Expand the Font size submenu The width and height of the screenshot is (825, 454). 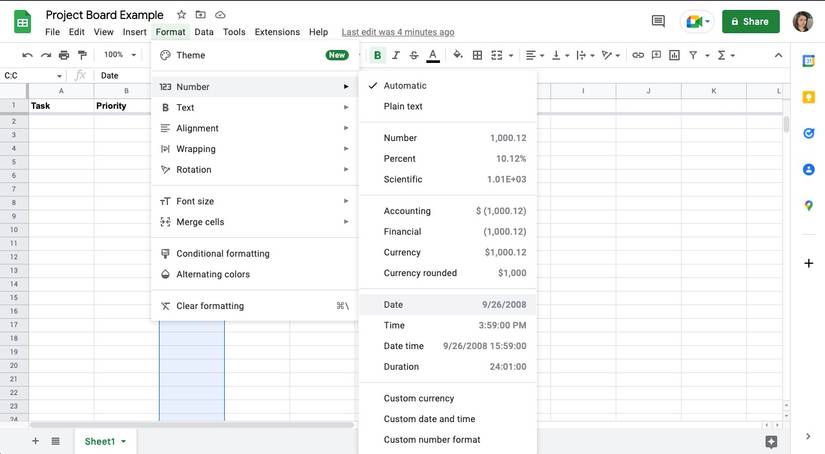click(x=255, y=201)
